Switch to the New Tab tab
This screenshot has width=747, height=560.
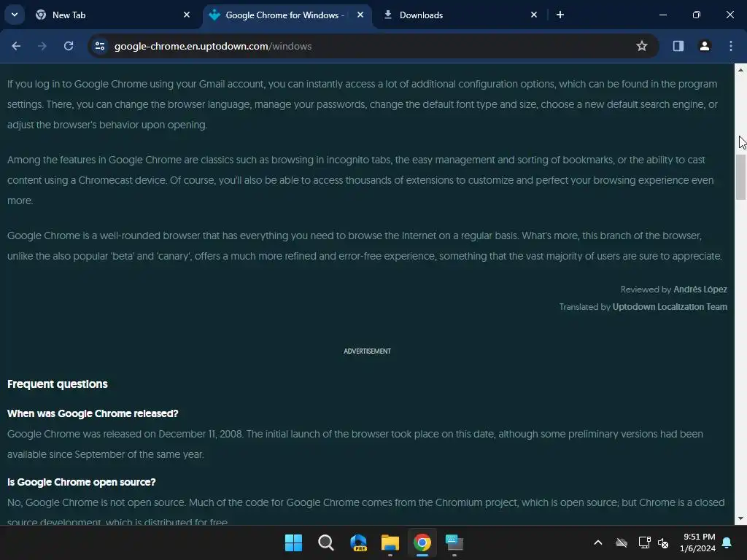coord(113,15)
